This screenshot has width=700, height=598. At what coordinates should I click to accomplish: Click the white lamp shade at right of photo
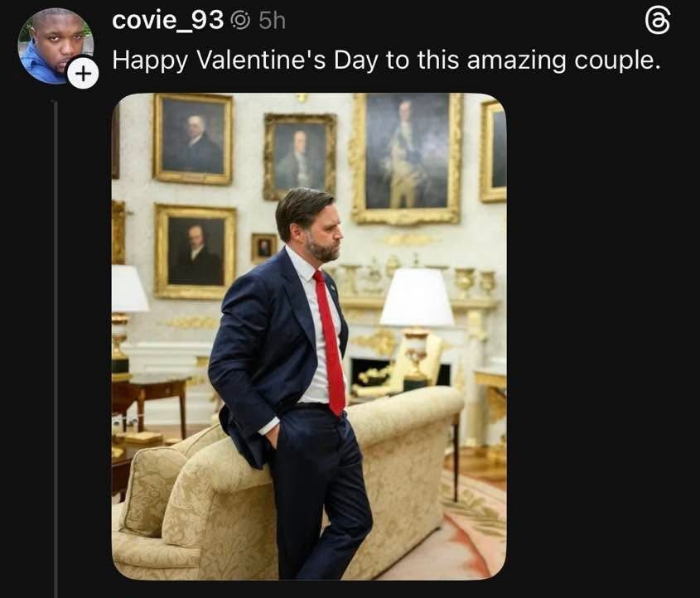[416, 298]
